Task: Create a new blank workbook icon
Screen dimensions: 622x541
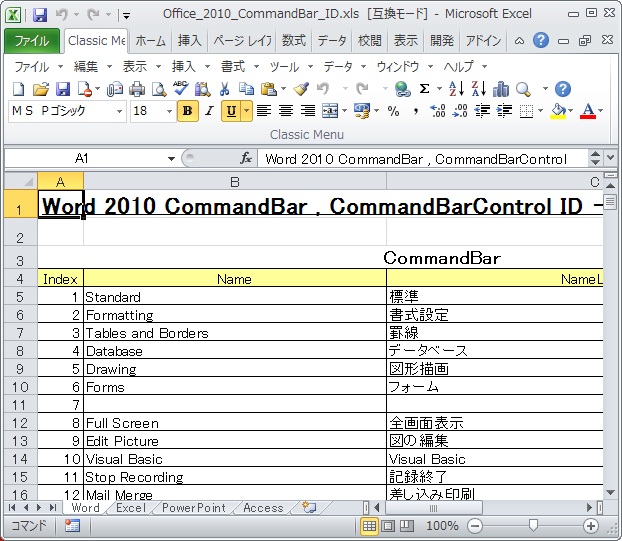Action: click(19, 89)
